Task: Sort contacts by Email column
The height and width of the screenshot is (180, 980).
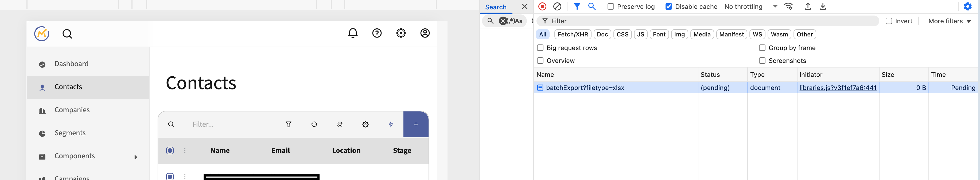Action: tap(280, 151)
